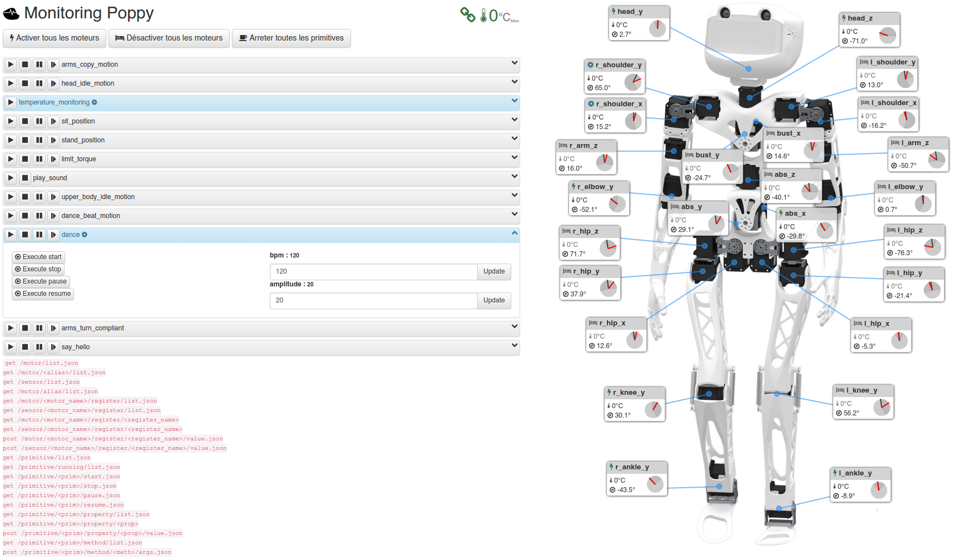This screenshot has height=560, width=959.
Task: Toggle the l_shoulder_y motor bed icon
Action: point(864,62)
